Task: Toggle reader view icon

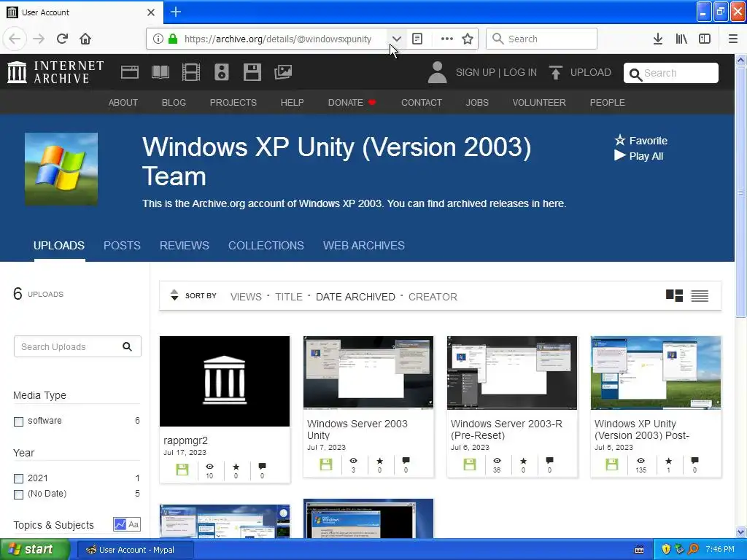Action: click(417, 39)
